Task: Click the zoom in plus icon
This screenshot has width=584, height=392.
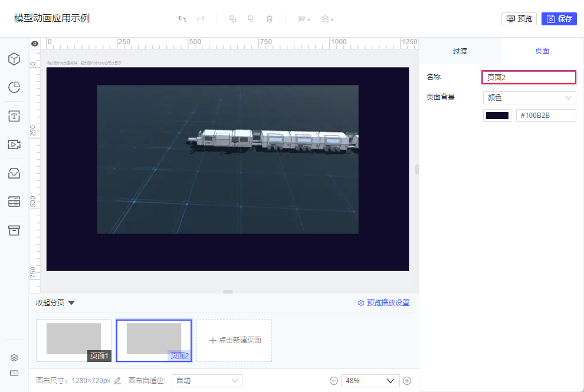Action: pyautogui.click(x=407, y=381)
